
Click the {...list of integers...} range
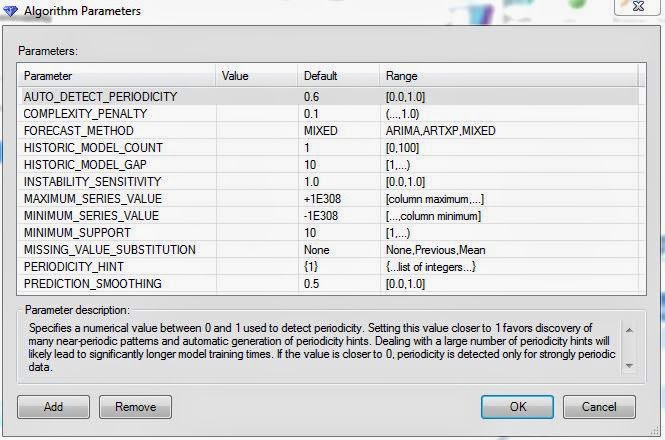[x=431, y=266]
